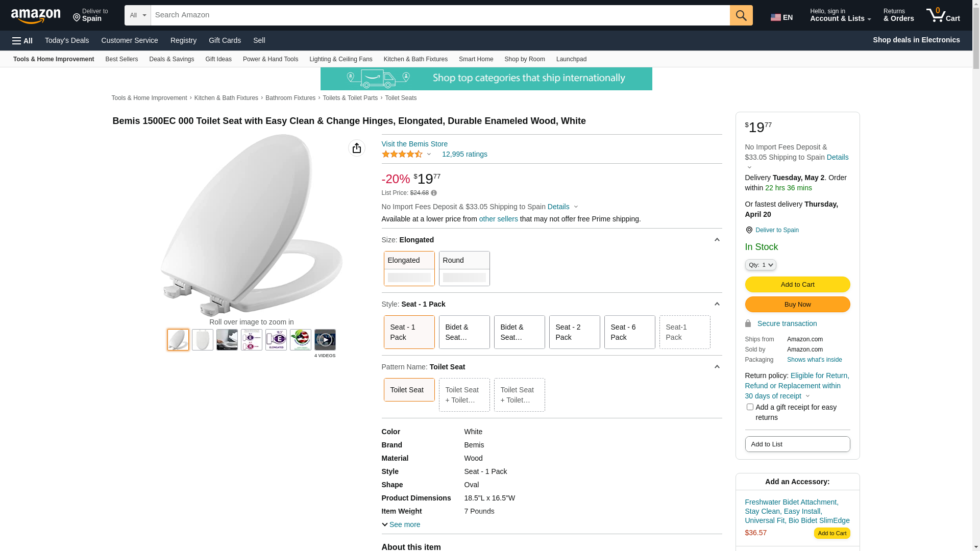Open the Best Sellers subnav item

click(x=121, y=59)
